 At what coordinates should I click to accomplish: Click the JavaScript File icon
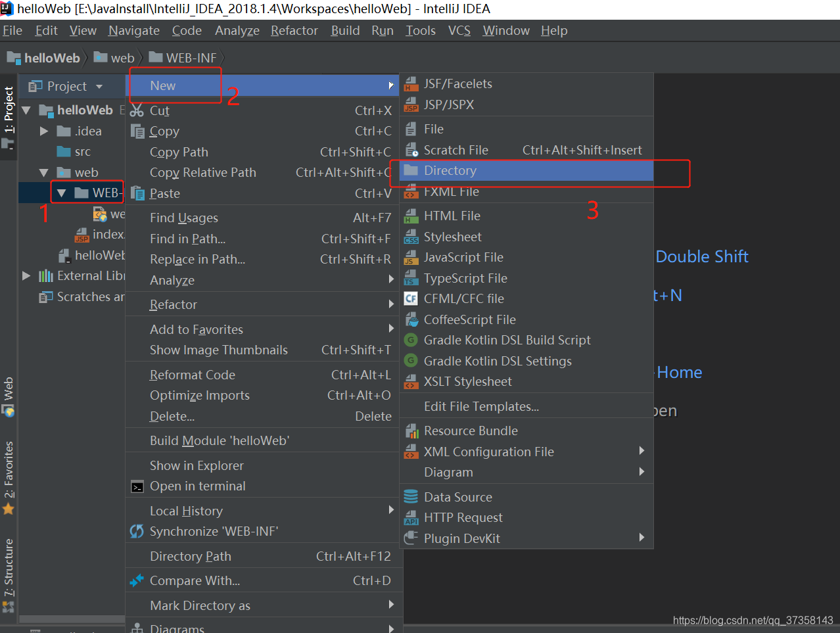(x=411, y=258)
